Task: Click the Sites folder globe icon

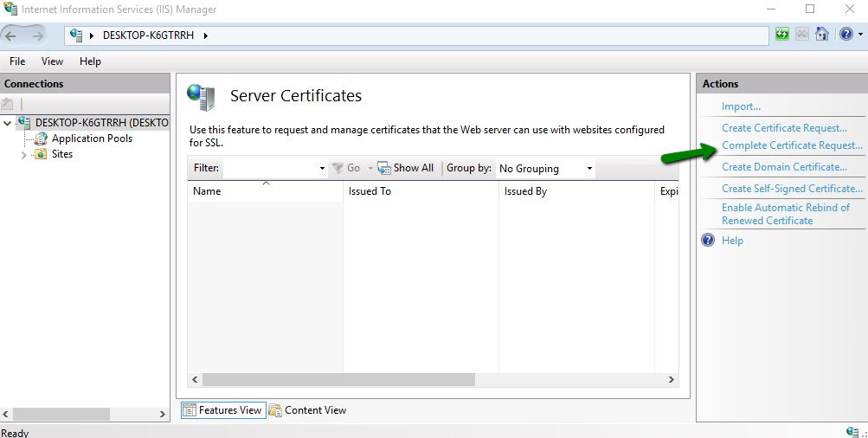Action: [x=41, y=154]
